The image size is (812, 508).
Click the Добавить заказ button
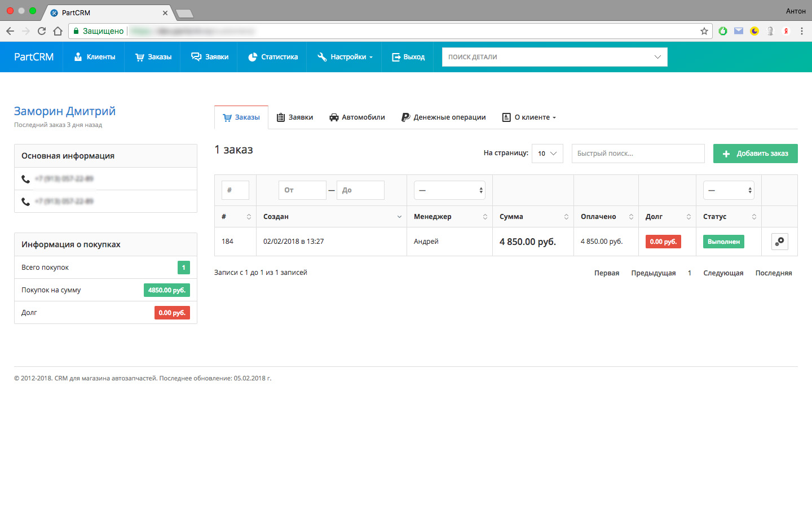click(755, 154)
